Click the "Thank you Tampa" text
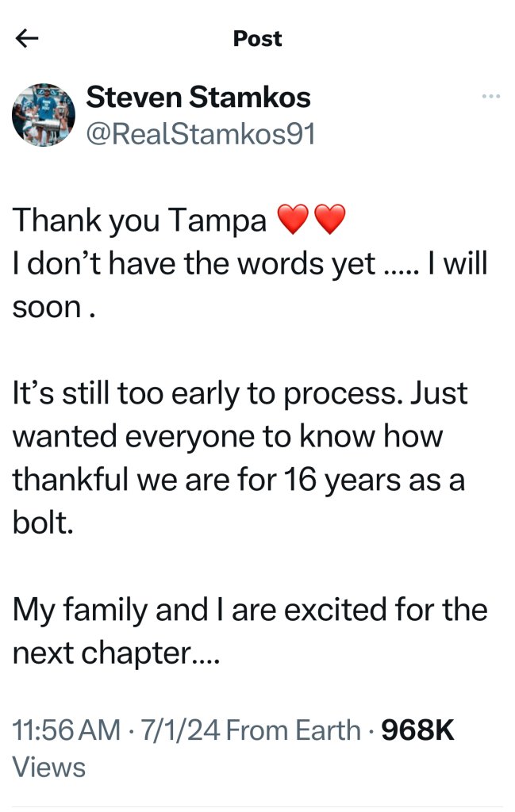Screen dimensions: 515x812 tap(140, 220)
